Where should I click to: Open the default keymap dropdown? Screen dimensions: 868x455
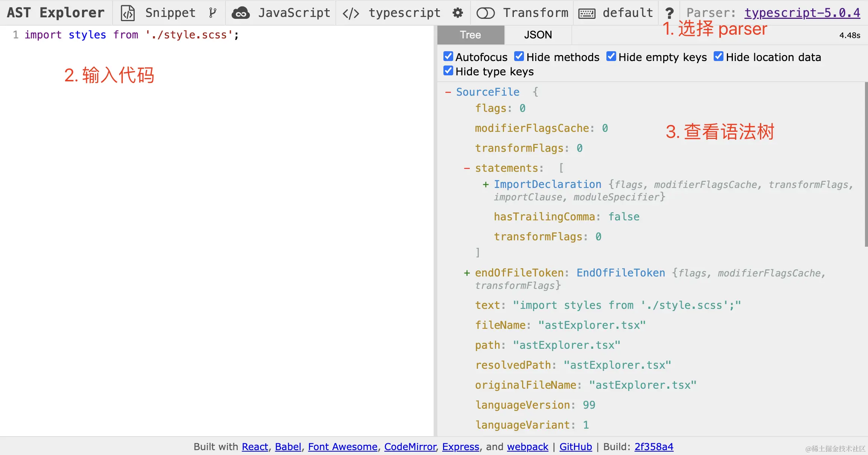(x=615, y=13)
